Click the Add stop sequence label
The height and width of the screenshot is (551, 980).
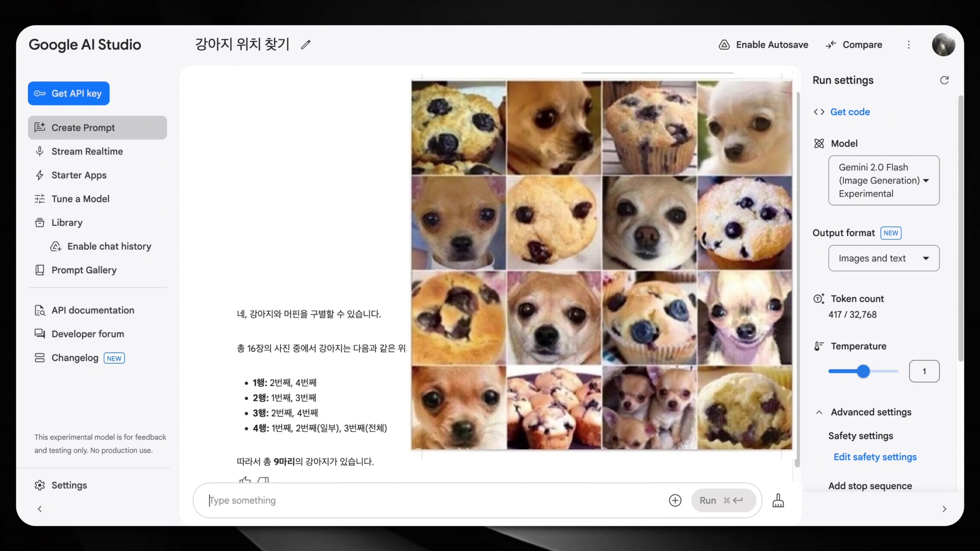[x=870, y=486]
